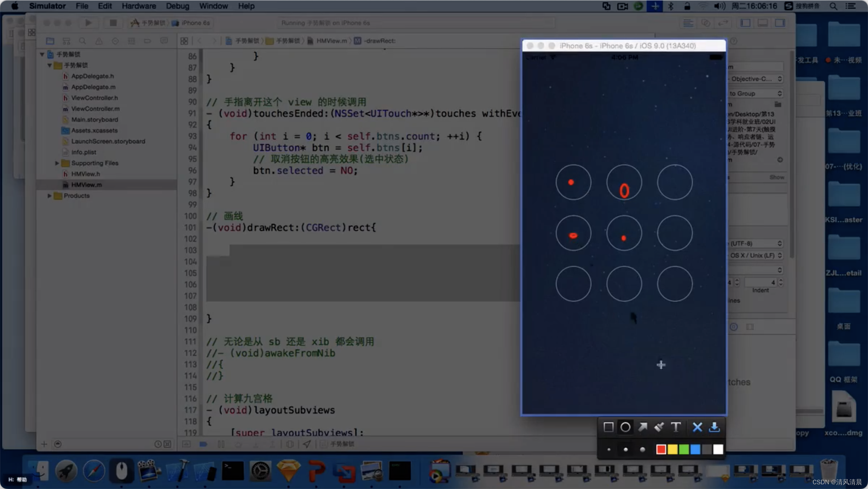Image resolution: width=868 pixels, height=489 pixels.
Task: Select Info.plist in navigator
Action: click(x=84, y=152)
